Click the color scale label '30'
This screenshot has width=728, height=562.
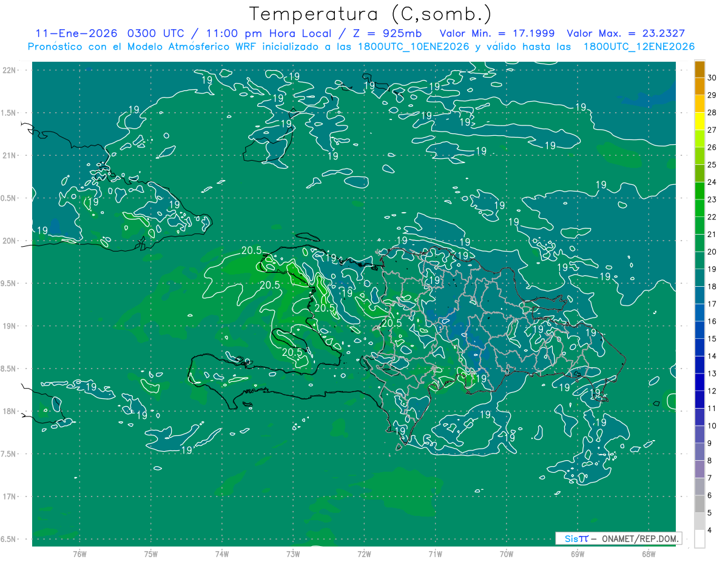[712, 78]
